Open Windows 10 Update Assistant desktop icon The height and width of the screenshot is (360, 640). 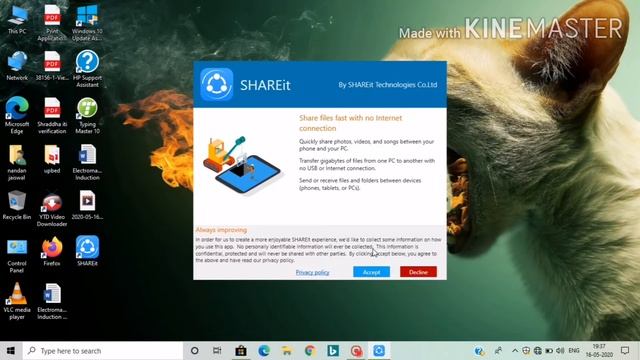click(x=87, y=23)
